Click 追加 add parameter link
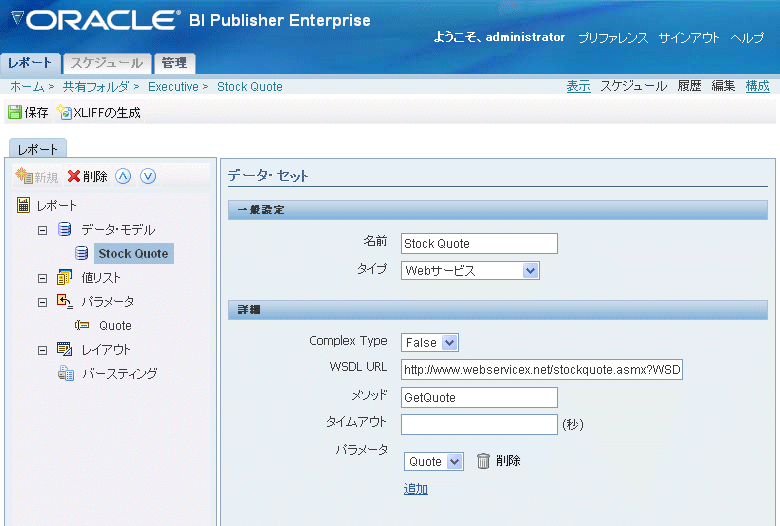The height and width of the screenshot is (526, 780). 416,489
